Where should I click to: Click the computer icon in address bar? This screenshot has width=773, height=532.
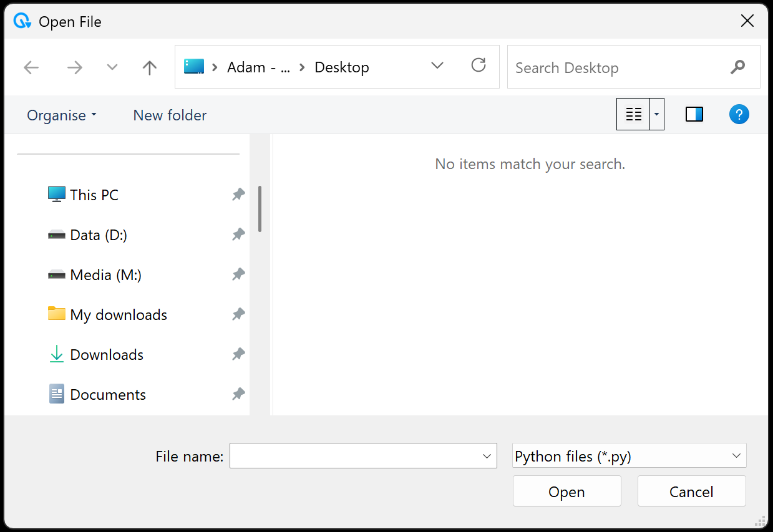tap(194, 67)
